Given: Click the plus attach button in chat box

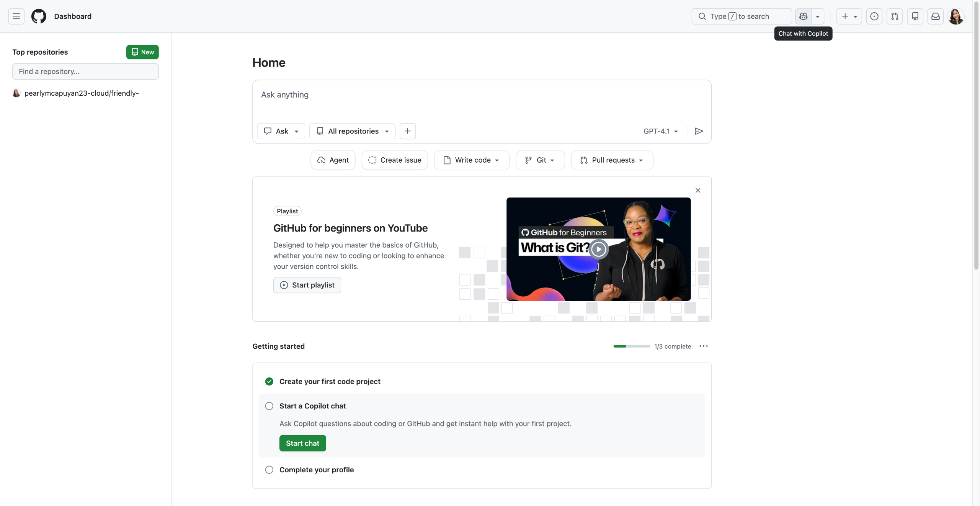Looking at the screenshot, I should tap(408, 131).
